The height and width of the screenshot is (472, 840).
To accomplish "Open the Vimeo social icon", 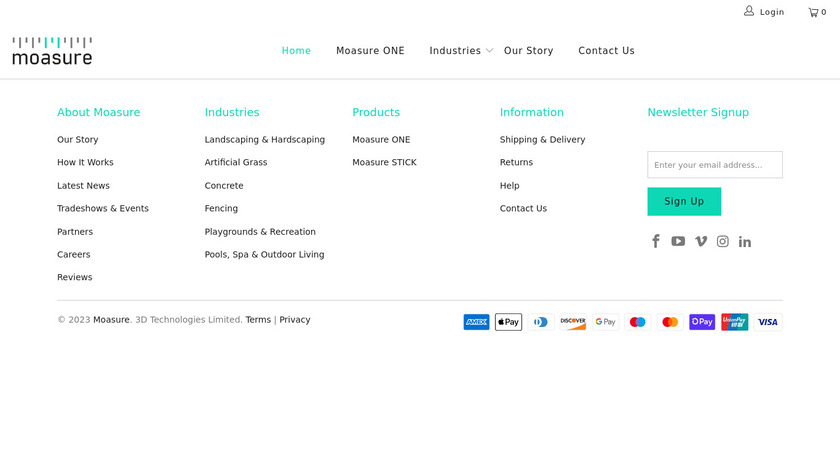I will point(701,242).
